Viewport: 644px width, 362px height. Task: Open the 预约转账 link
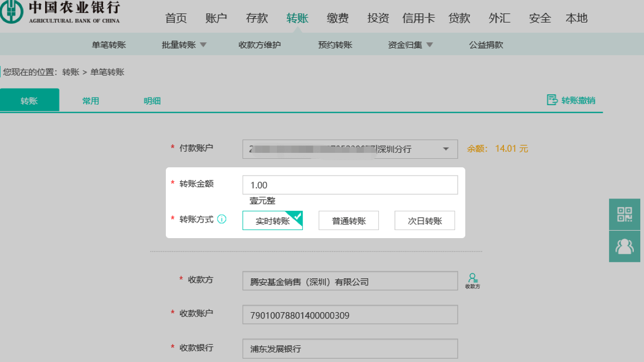tap(335, 45)
